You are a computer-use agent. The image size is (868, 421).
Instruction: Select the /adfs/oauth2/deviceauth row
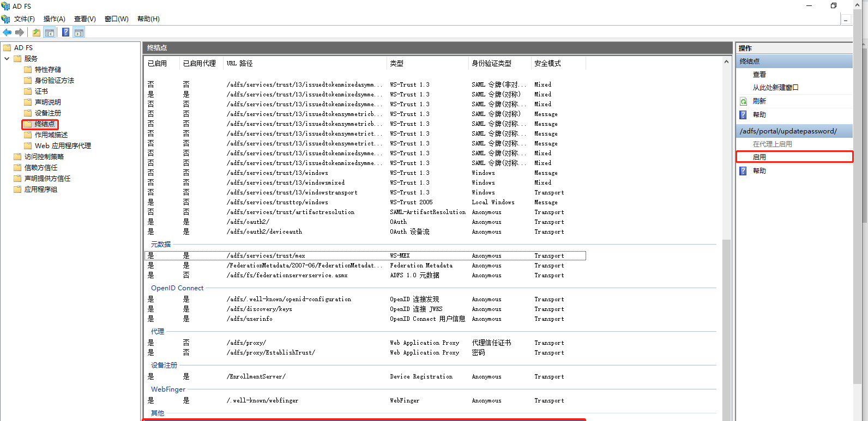[x=365, y=232]
